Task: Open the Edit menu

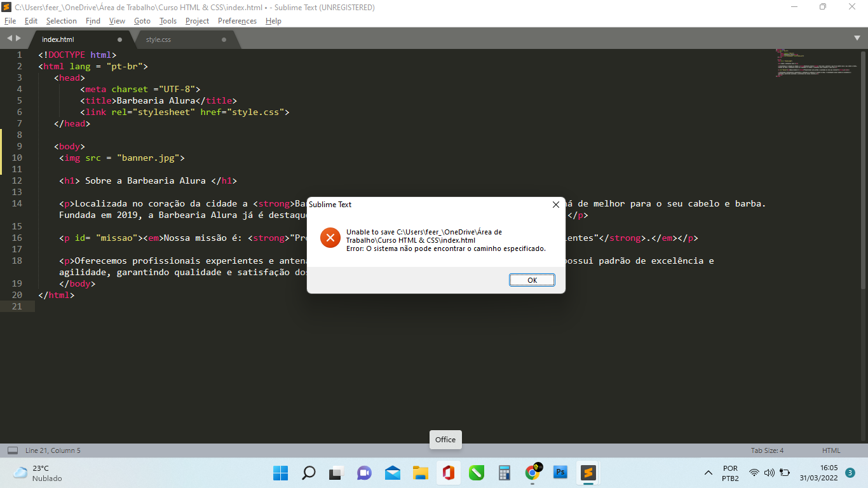Action: (31, 21)
